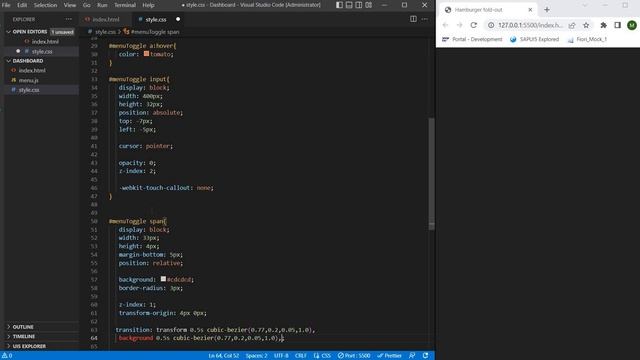The height and width of the screenshot is (360, 640).
Task: View site information icon in address bar
Action: coord(491,25)
